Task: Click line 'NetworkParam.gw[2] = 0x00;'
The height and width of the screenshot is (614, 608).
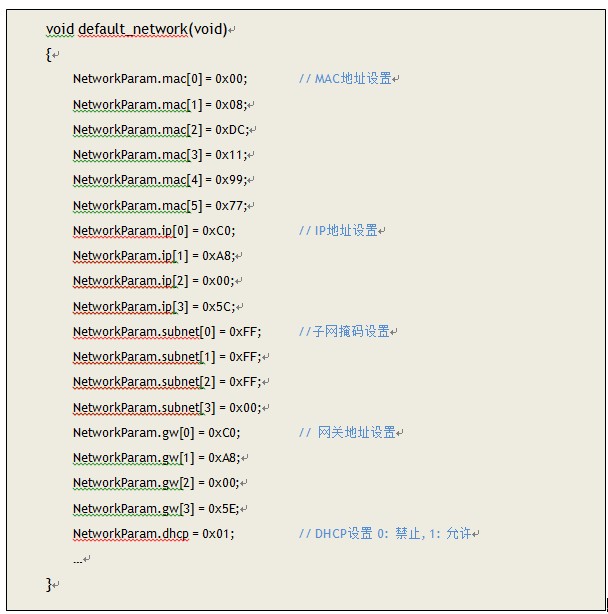Action: coord(156,483)
